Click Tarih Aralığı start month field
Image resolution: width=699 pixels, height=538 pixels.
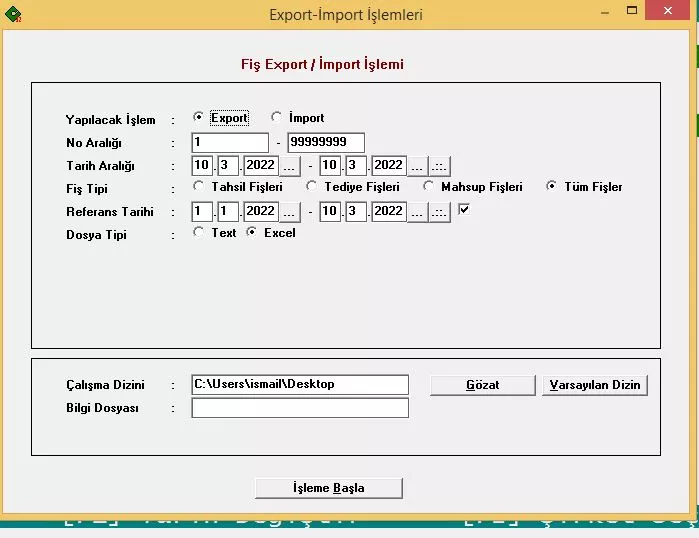click(228, 165)
